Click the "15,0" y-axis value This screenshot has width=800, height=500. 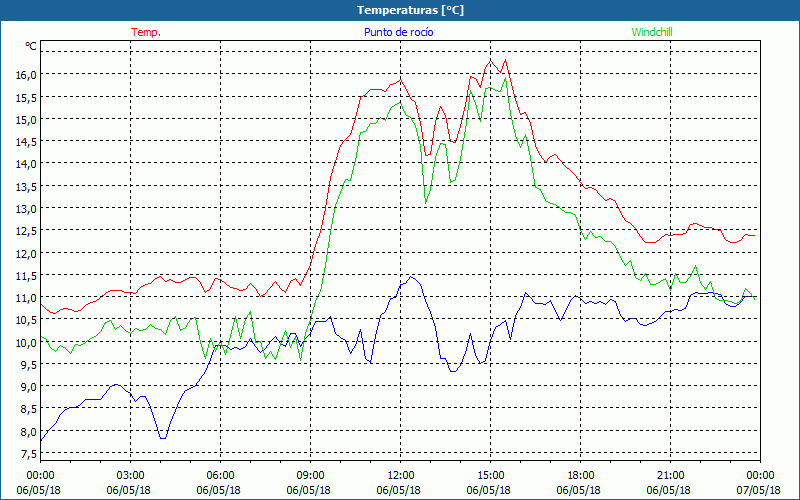tap(26, 119)
